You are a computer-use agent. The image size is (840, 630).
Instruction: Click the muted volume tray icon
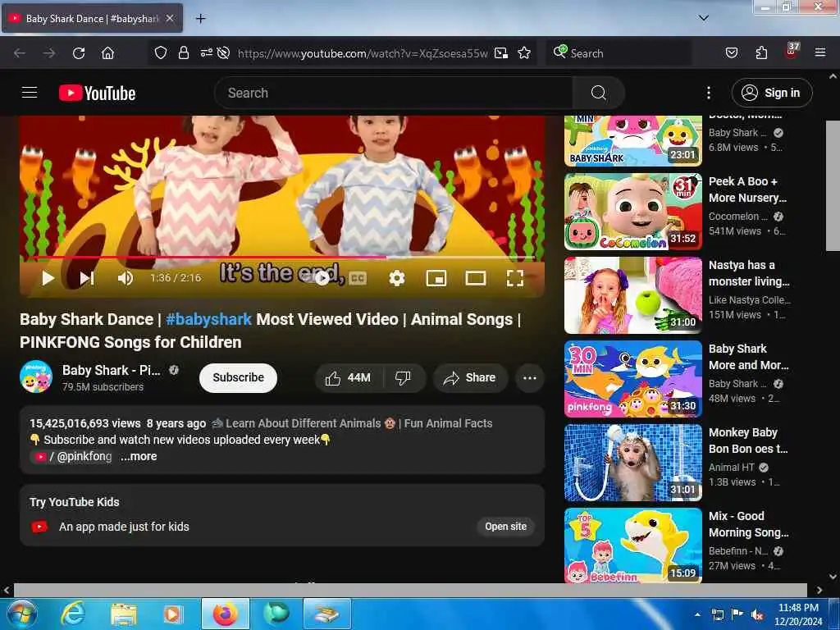point(757,615)
